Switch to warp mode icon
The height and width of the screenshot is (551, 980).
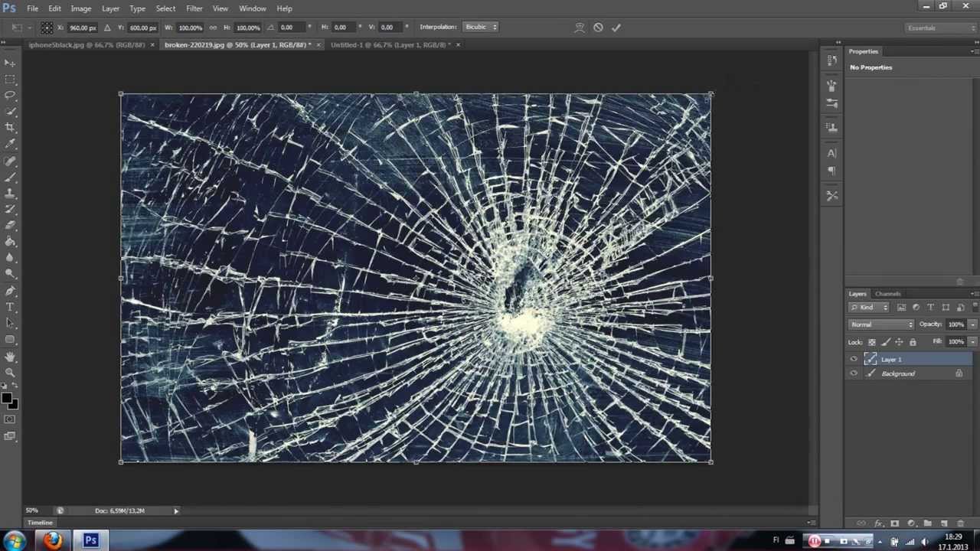(580, 28)
